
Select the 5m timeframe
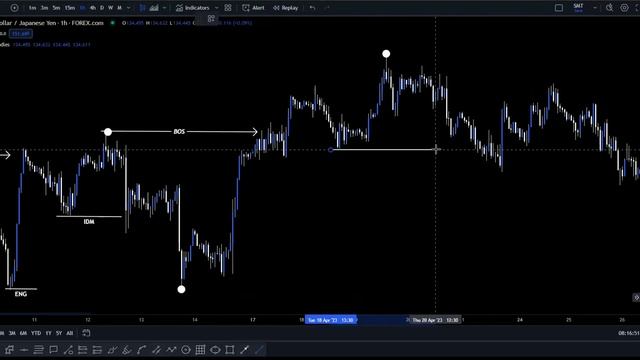[x=56, y=8]
